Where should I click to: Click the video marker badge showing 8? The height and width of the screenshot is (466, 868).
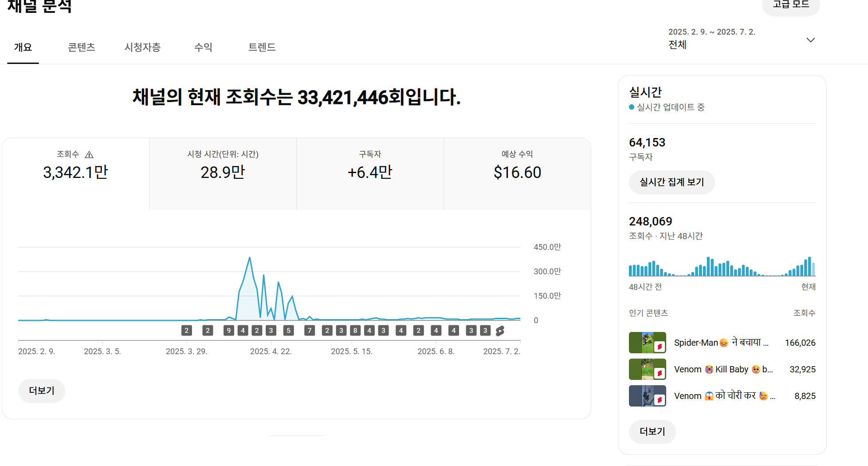[355, 331]
